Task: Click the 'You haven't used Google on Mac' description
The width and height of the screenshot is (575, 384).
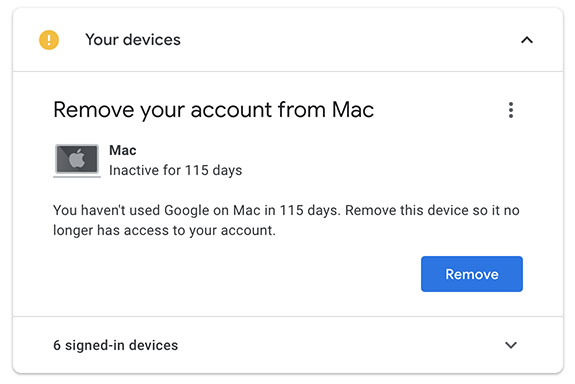Action: click(286, 220)
